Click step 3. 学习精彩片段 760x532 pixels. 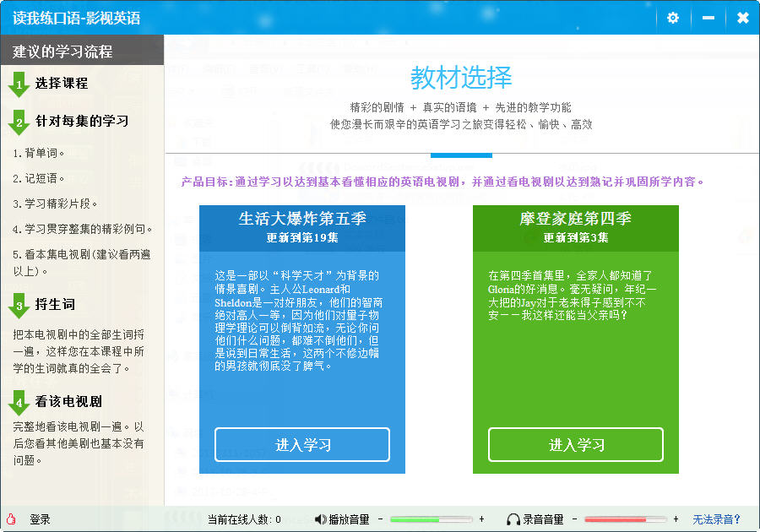coord(55,204)
